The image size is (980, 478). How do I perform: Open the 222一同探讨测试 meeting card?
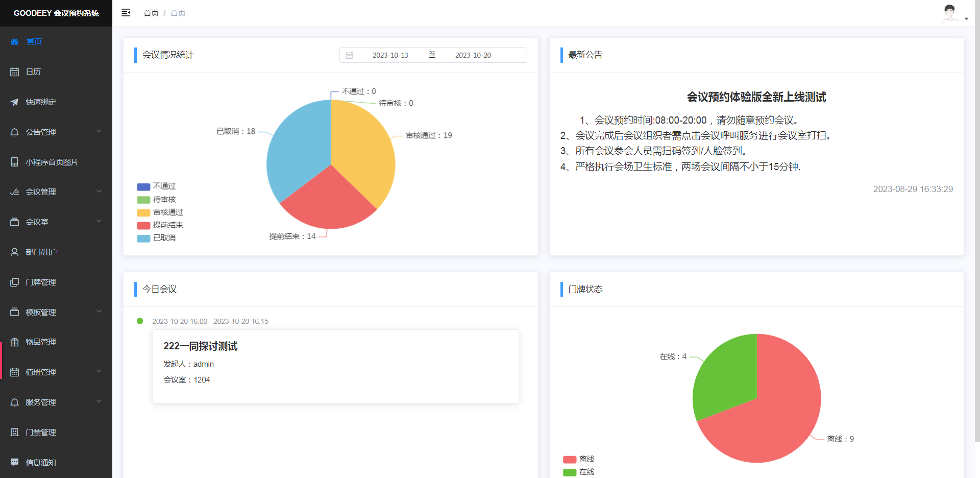335,366
